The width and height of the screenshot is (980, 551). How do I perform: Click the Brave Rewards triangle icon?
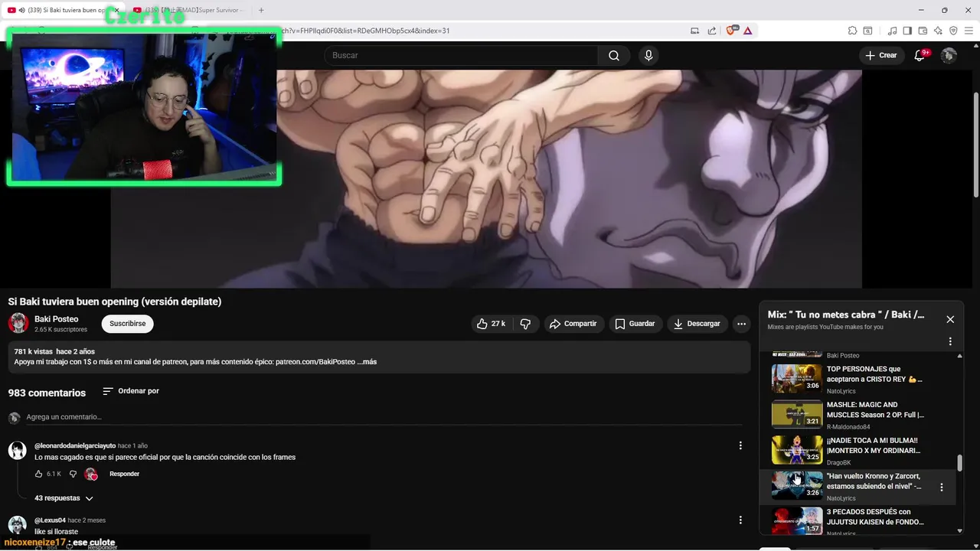click(747, 31)
